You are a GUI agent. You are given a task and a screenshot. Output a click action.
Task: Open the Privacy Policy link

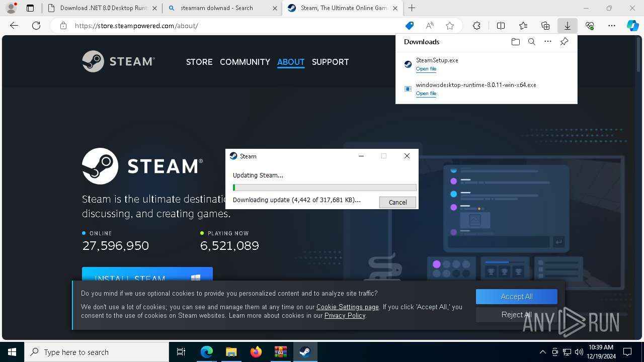tap(345, 315)
